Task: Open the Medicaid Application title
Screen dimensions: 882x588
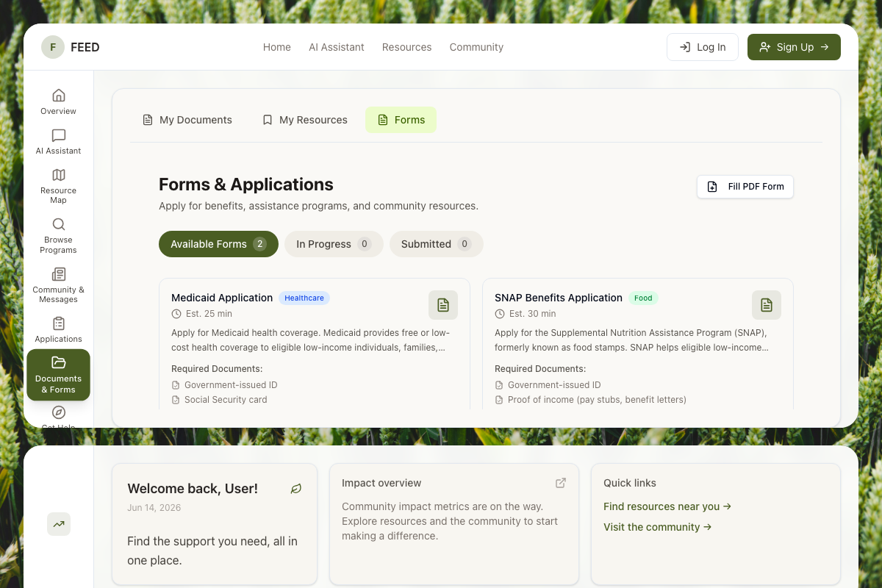Action: click(222, 298)
